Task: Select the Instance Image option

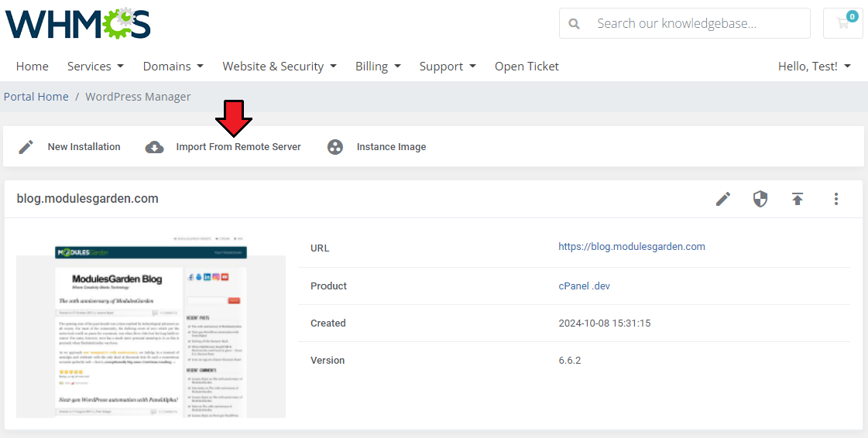Action: (391, 146)
